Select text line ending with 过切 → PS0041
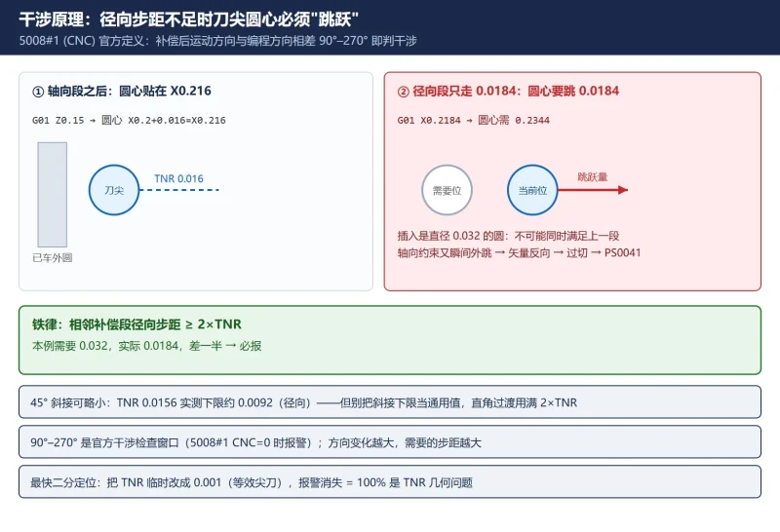The width and height of the screenshot is (780, 532). click(519, 253)
